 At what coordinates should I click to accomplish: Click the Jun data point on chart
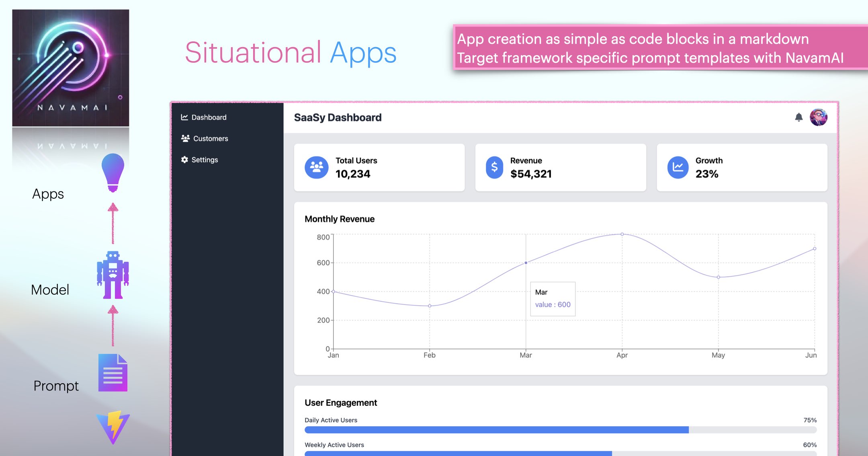(815, 249)
